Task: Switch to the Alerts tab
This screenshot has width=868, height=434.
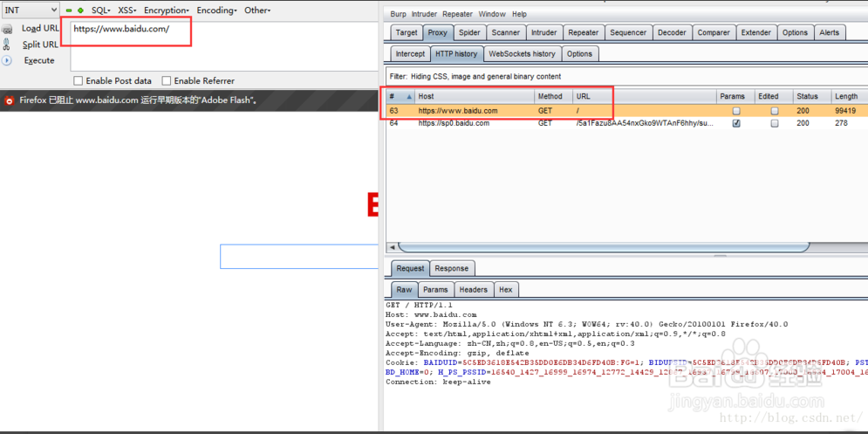Action: coord(830,32)
